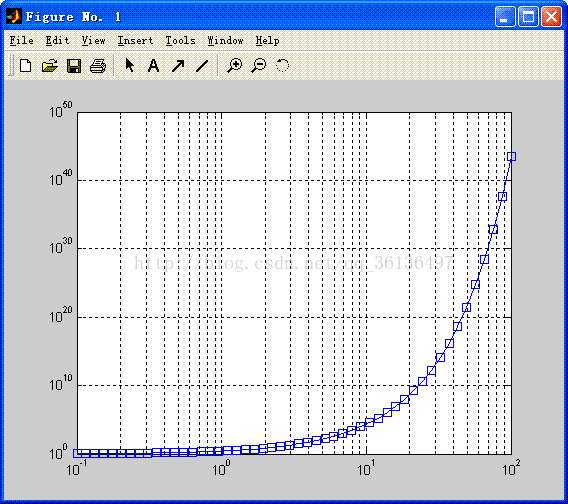568x504 pixels.
Task: Open the Help menu
Action: (267, 40)
